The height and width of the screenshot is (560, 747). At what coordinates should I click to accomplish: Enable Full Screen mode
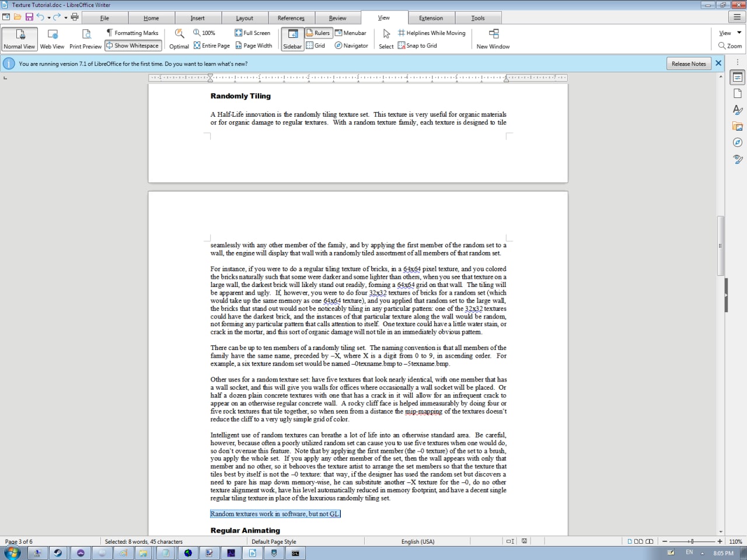click(253, 33)
